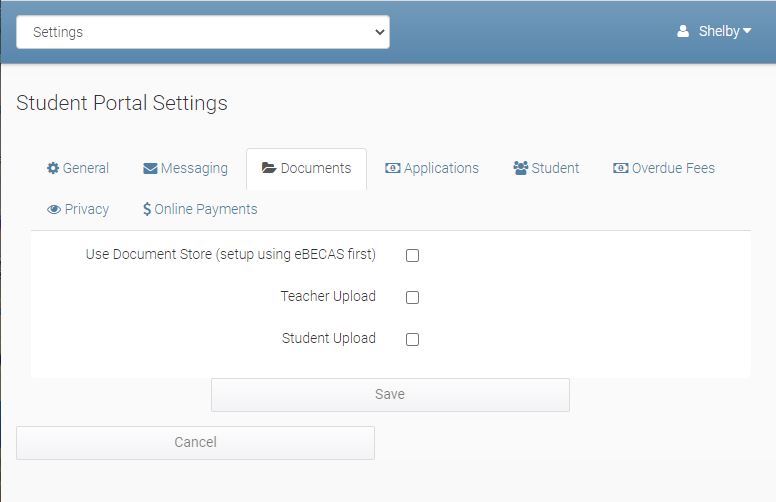Check the Student Upload checkbox

412,339
